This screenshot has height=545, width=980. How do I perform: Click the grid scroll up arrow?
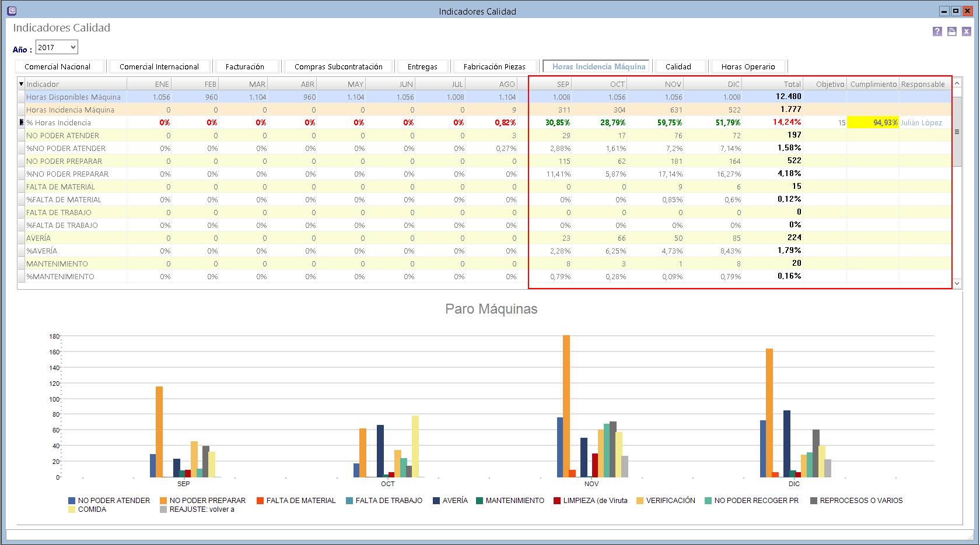coord(957,84)
